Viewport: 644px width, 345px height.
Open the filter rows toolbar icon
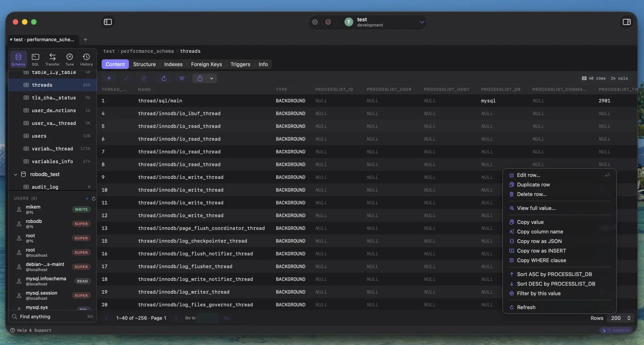182,78
